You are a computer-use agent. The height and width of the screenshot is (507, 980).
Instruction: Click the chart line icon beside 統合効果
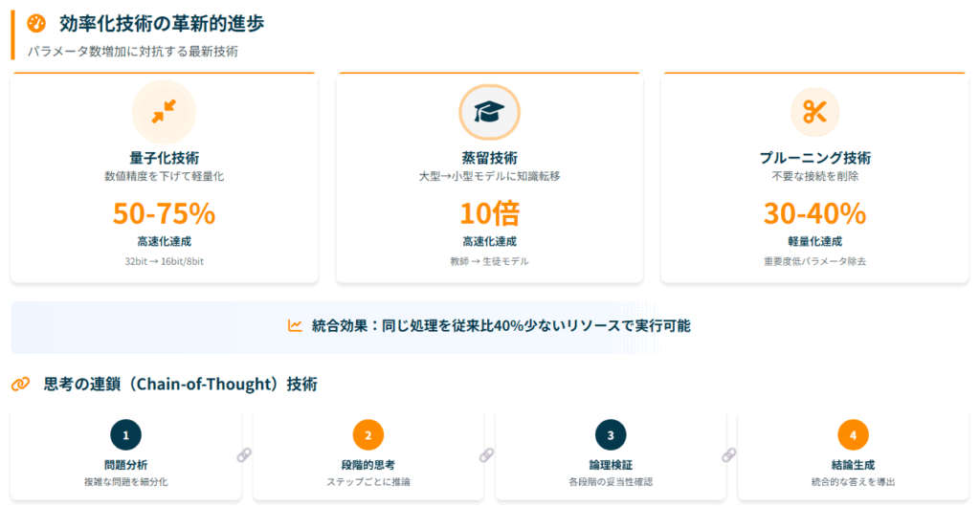point(295,325)
